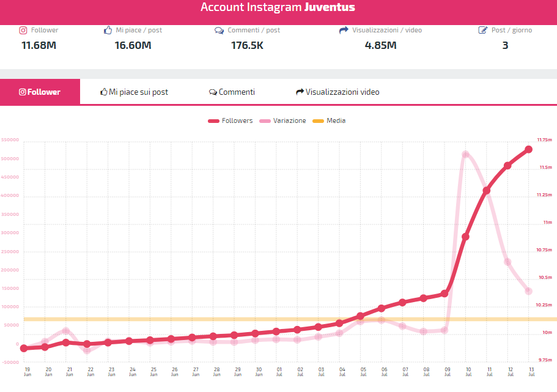Image resolution: width=557 pixels, height=392 pixels.
Task: Click the Visualizzazioni / video stat label
Action: pos(387,30)
